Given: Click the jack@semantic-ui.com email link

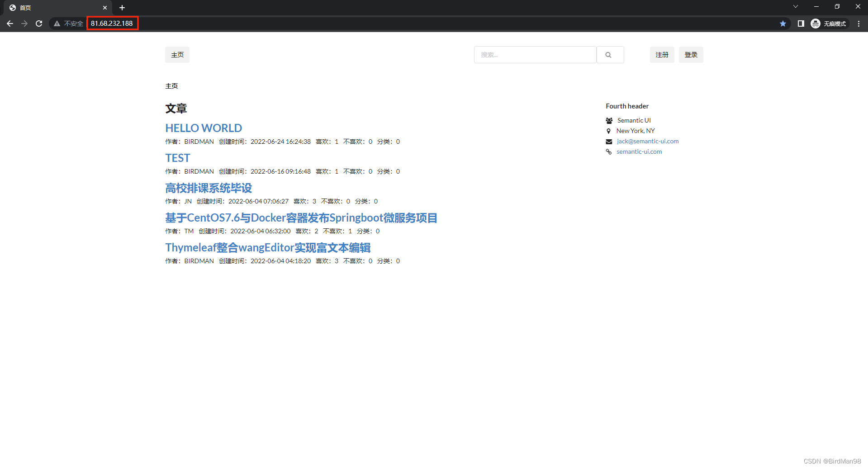Looking at the screenshot, I should point(648,141).
